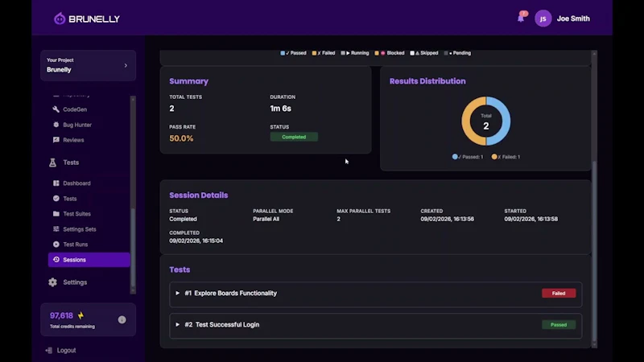Click the Joe Smith username

click(573, 19)
